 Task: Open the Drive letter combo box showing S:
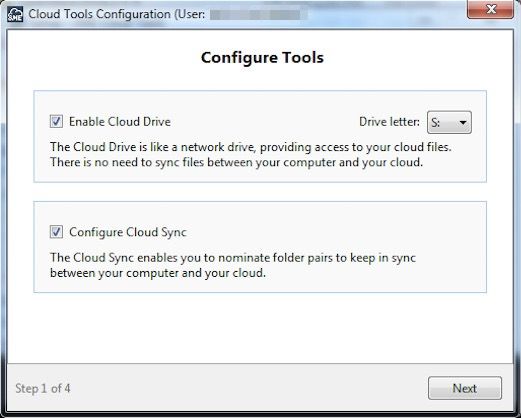449,122
